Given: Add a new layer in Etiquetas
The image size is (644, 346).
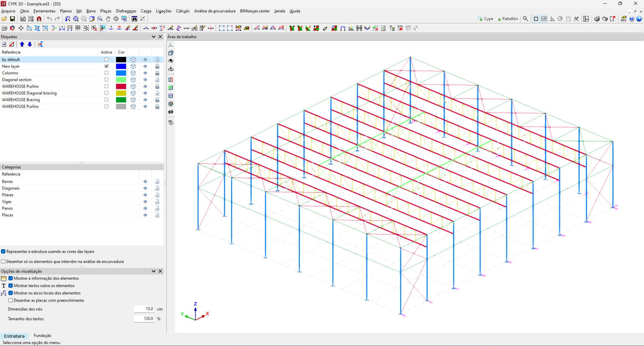Looking at the screenshot, I should [x=4, y=44].
